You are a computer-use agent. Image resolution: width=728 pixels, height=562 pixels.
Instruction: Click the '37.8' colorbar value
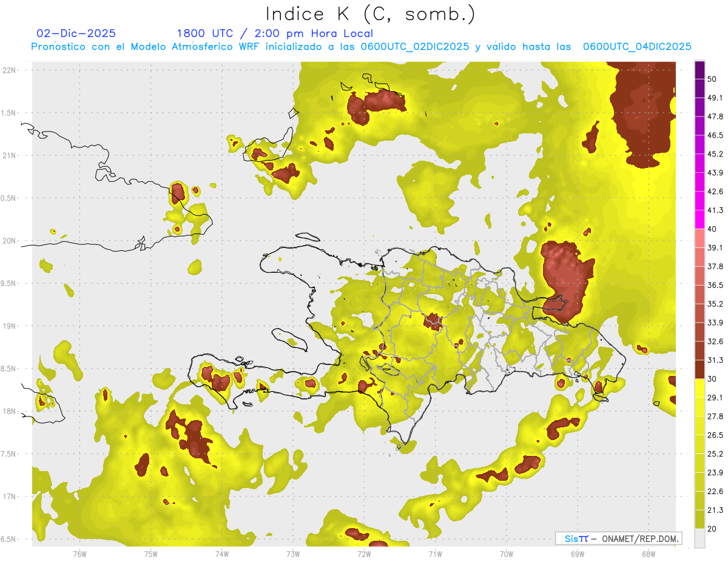(716, 267)
